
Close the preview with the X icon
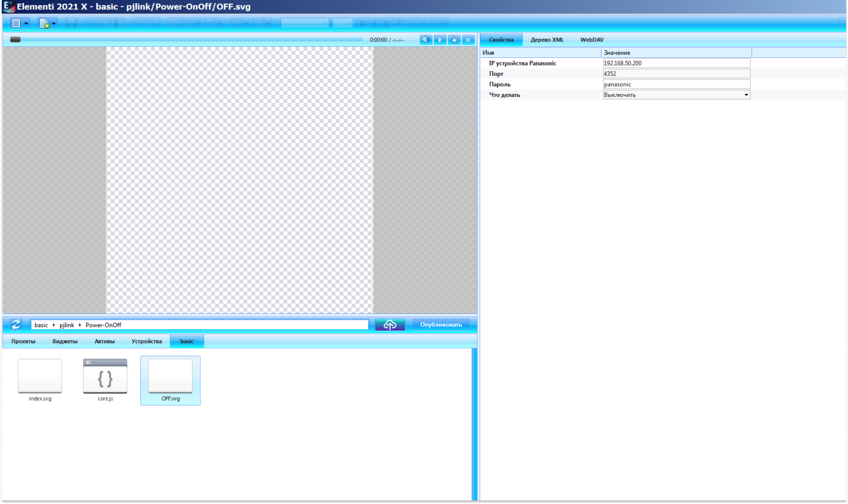tap(469, 40)
